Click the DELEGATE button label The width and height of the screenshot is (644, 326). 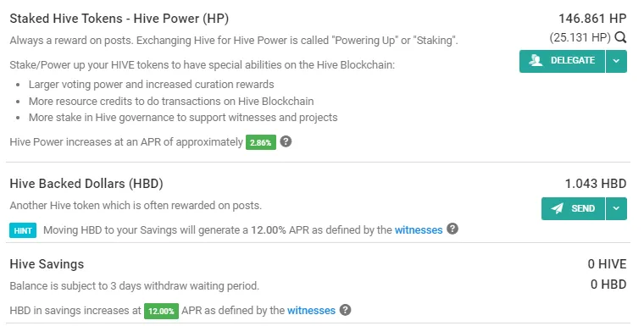point(573,61)
